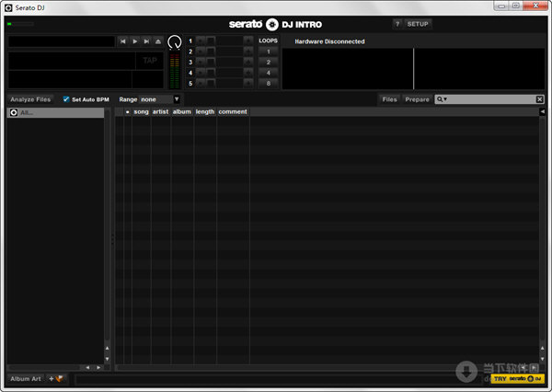This screenshot has height=392, width=552.
Task: Toggle the Album Art panel
Action: [x=26, y=379]
